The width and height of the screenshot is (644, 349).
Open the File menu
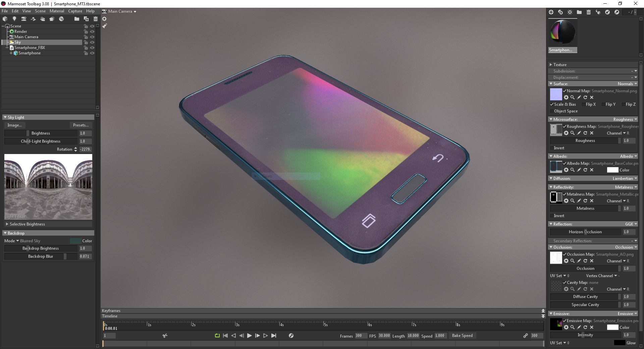5,11
